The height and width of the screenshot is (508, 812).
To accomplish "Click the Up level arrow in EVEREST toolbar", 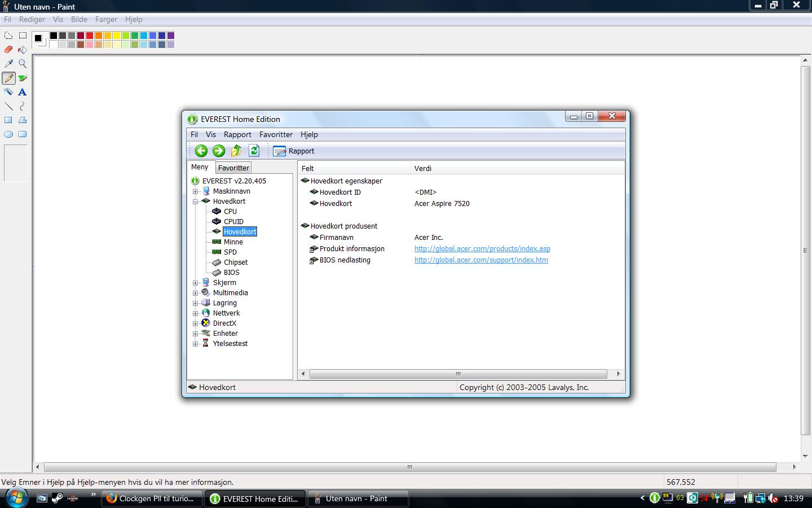I will tap(236, 151).
